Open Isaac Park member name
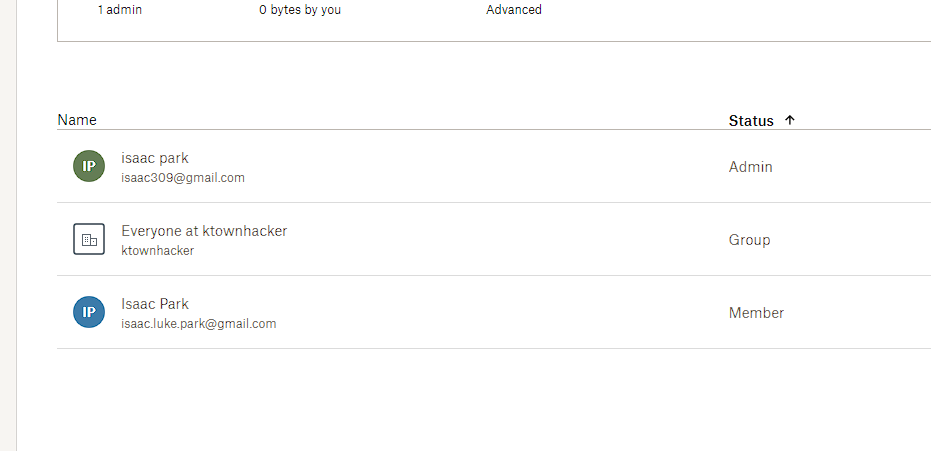This screenshot has width=931, height=451. click(155, 304)
